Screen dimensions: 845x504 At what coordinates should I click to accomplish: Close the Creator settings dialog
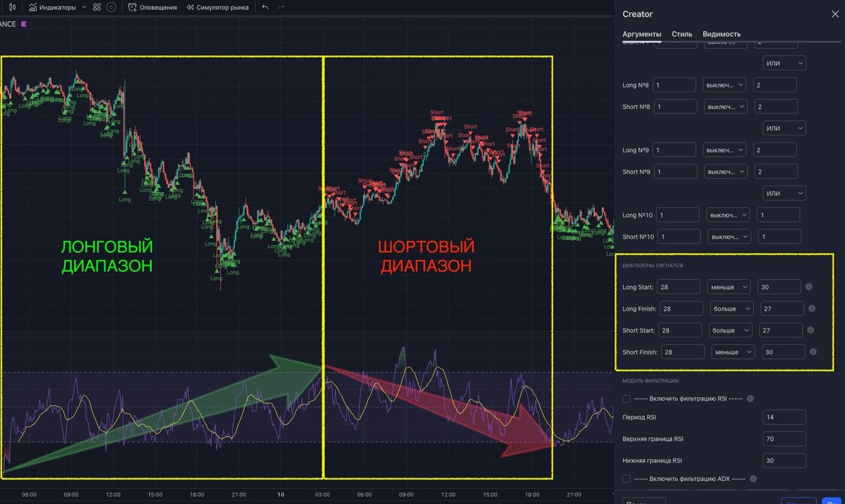coord(835,14)
